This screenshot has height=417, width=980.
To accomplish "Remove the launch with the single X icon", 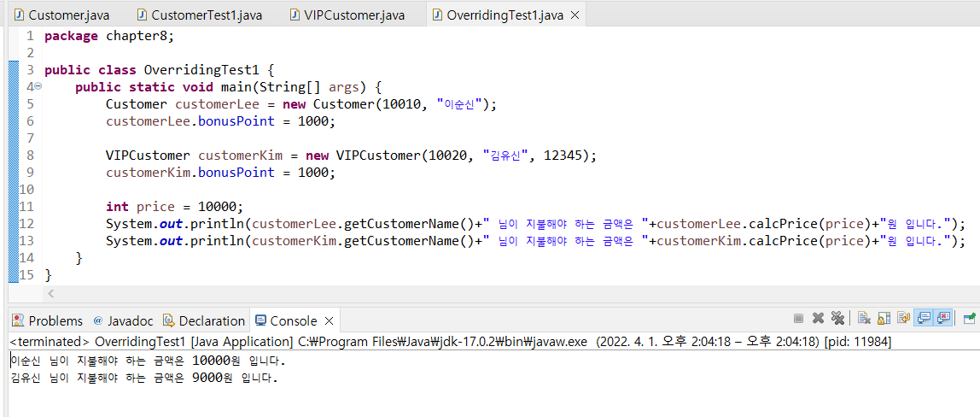I will (x=818, y=319).
